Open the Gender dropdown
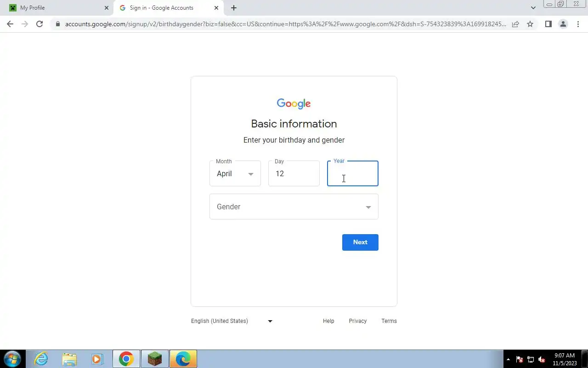Image resolution: width=588 pixels, height=368 pixels. coord(294,207)
